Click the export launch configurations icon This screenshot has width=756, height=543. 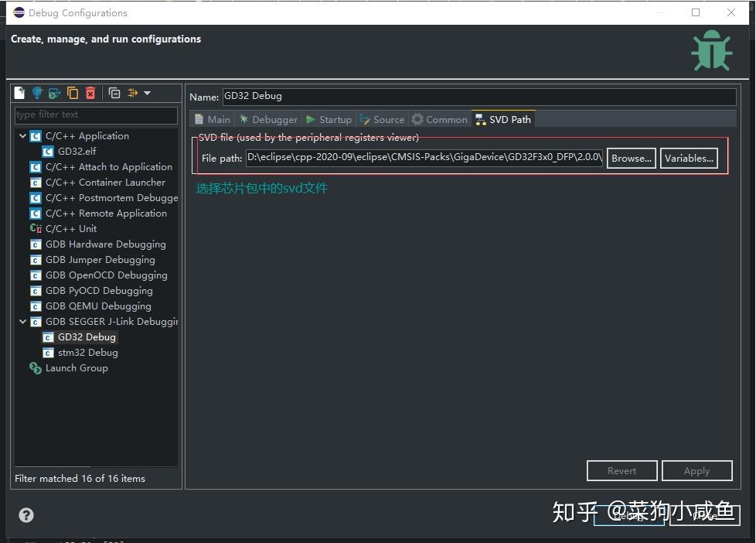55,93
